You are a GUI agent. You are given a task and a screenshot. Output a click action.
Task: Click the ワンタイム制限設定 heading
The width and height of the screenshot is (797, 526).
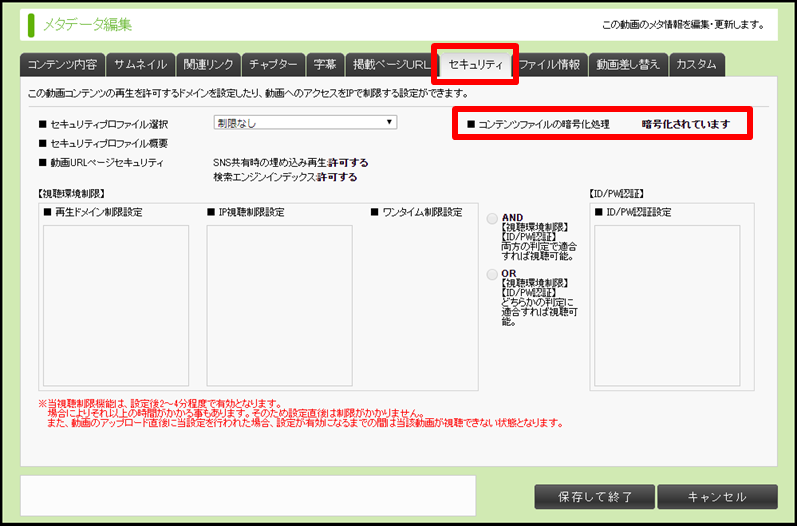[x=421, y=212]
